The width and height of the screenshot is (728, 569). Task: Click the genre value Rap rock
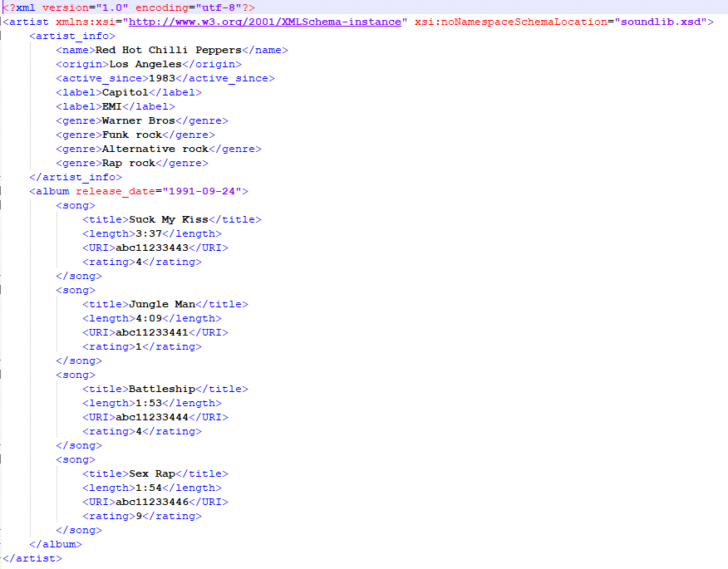[129, 164]
